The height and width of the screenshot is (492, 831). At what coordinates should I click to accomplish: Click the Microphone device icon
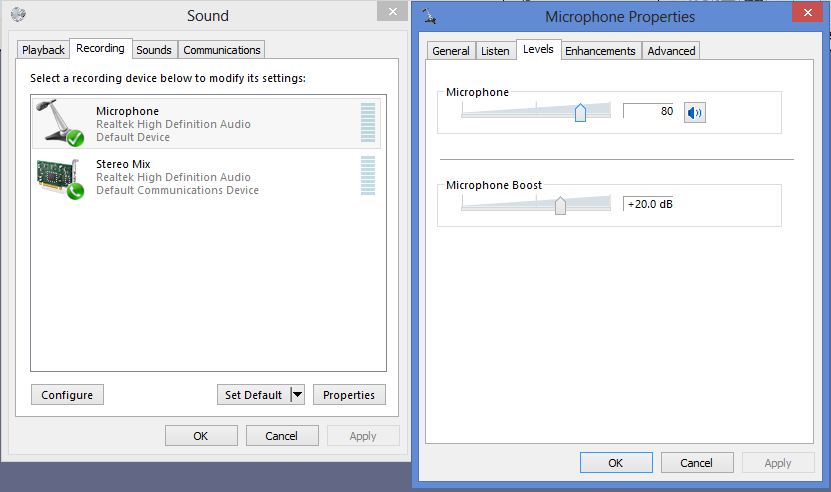[x=59, y=123]
